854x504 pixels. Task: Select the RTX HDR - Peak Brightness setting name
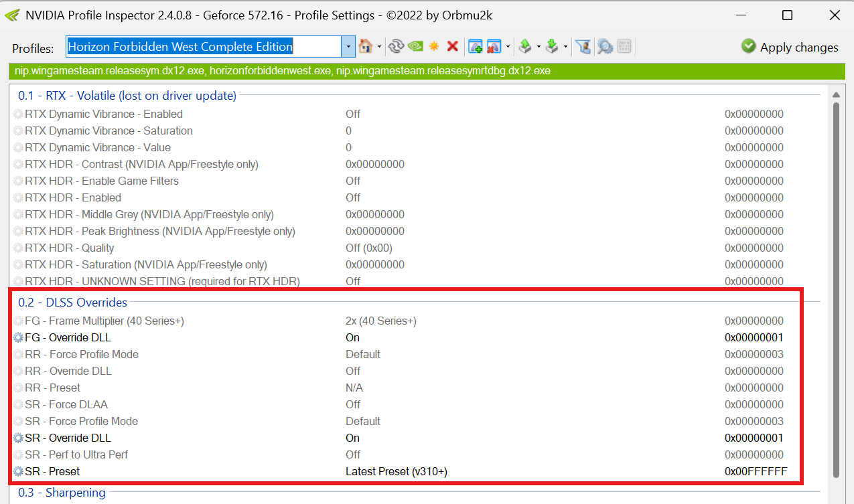pyautogui.click(x=160, y=231)
